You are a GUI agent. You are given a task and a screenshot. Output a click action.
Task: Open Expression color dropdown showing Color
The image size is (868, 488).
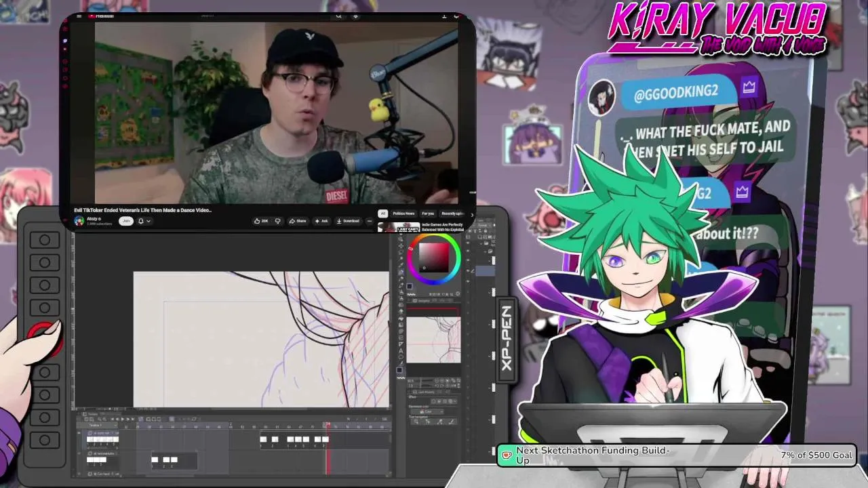(x=427, y=411)
